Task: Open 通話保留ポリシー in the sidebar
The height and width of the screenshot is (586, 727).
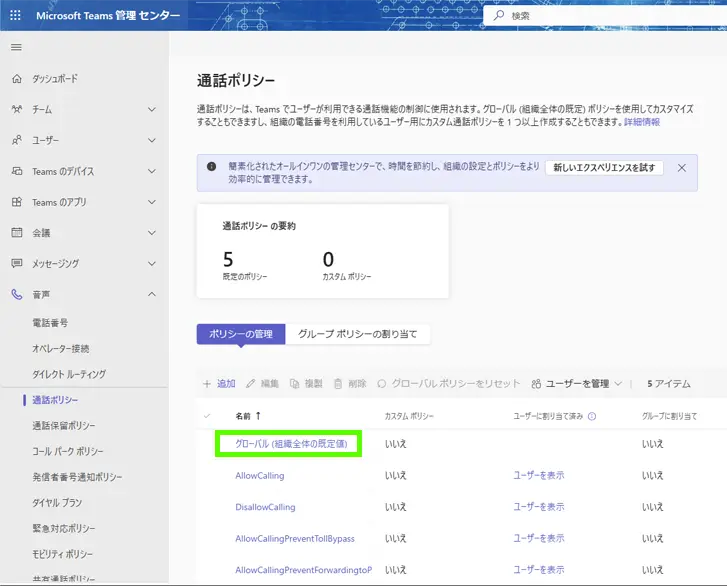Action: tap(64, 426)
